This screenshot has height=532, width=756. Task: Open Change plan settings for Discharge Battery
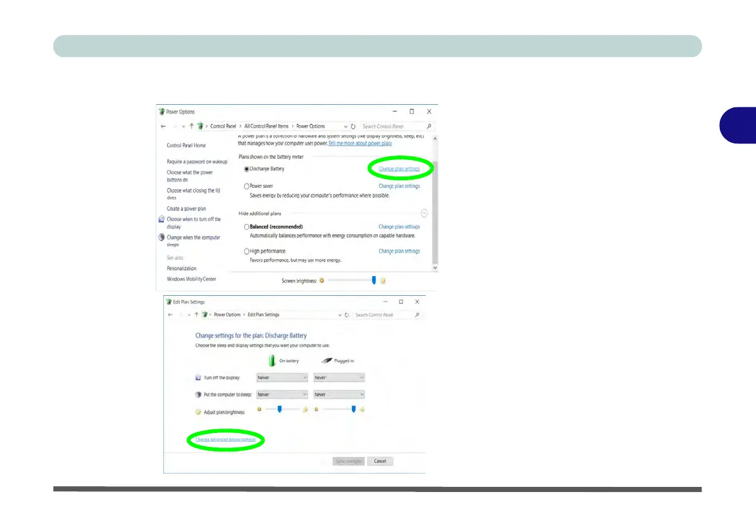tap(399, 169)
